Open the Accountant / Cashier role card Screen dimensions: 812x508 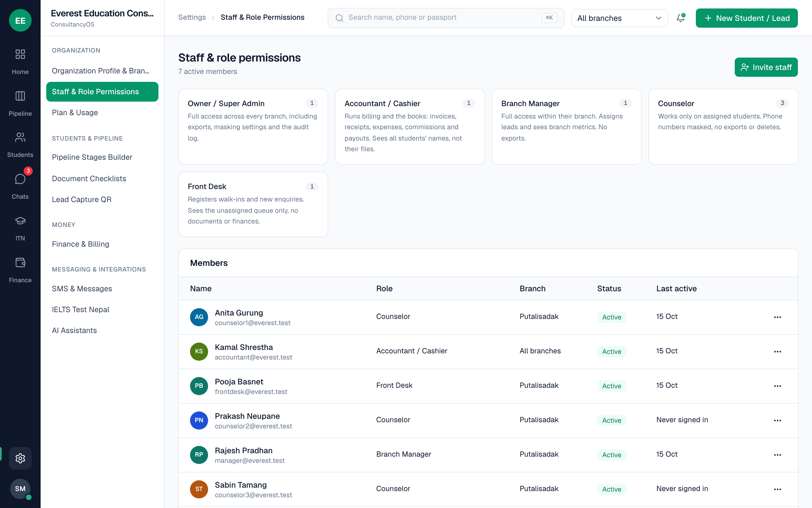tap(410, 127)
